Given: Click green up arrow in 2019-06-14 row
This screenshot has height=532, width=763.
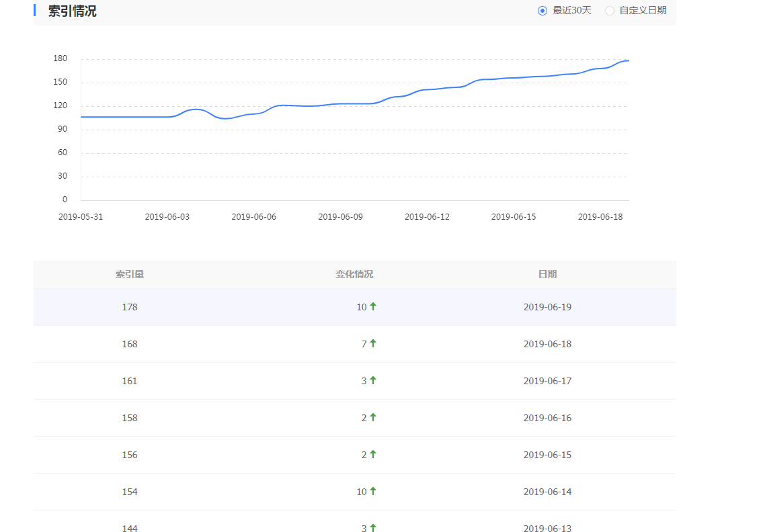Looking at the screenshot, I should (x=373, y=491).
